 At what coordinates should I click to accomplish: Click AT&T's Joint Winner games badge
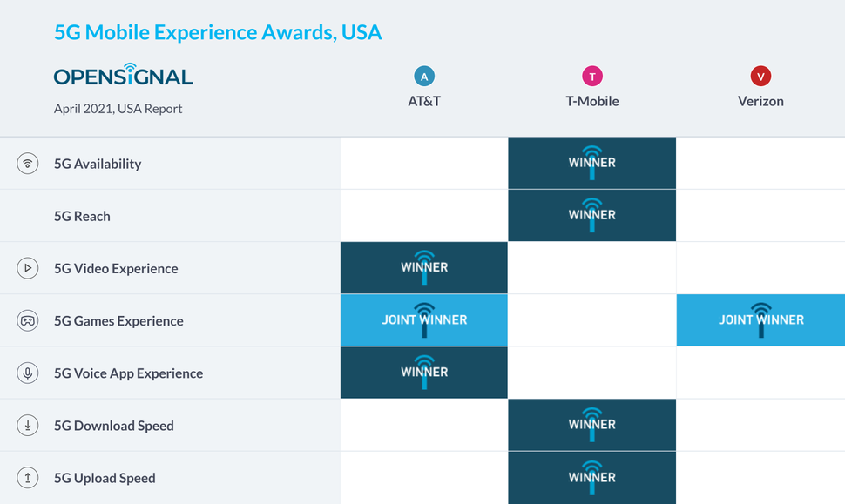(x=424, y=319)
